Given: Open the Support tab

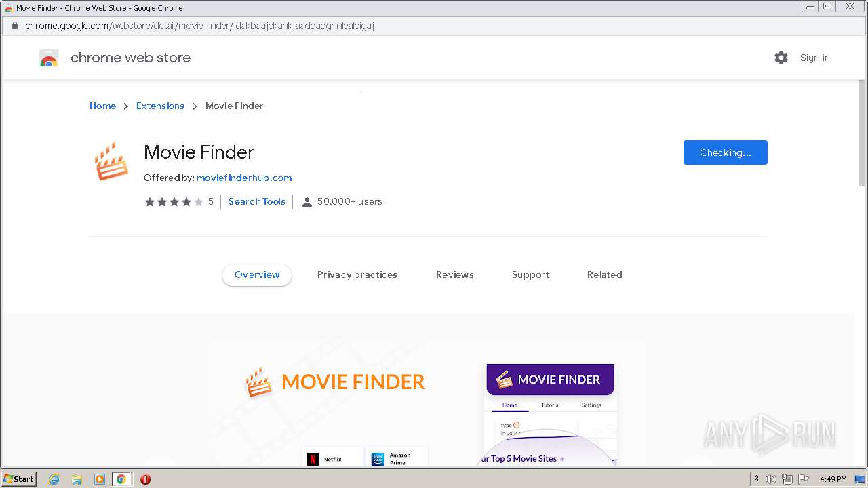Looking at the screenshot, I should 531,274.
